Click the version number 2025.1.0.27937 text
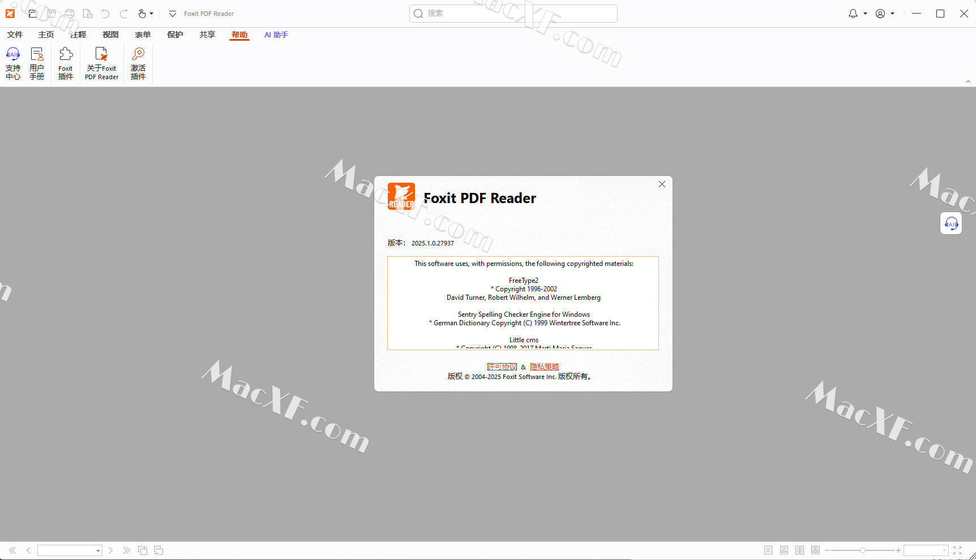 pos(433,243)
